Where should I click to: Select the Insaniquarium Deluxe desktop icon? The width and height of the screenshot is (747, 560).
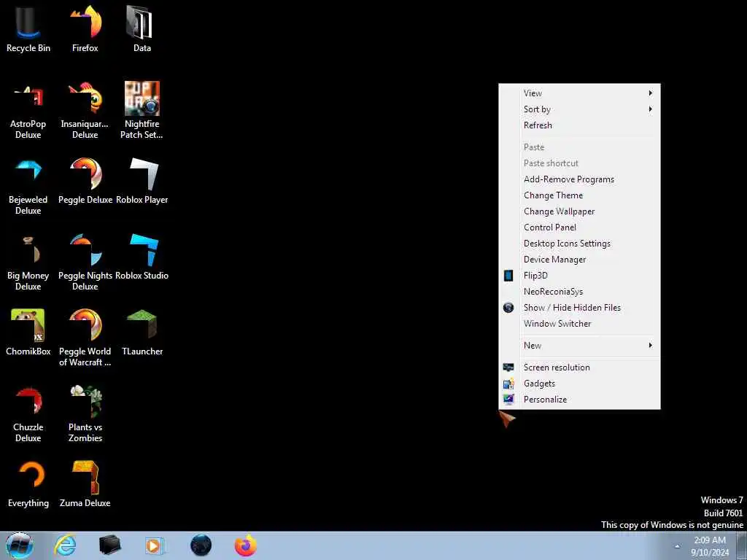click(85, 110)
